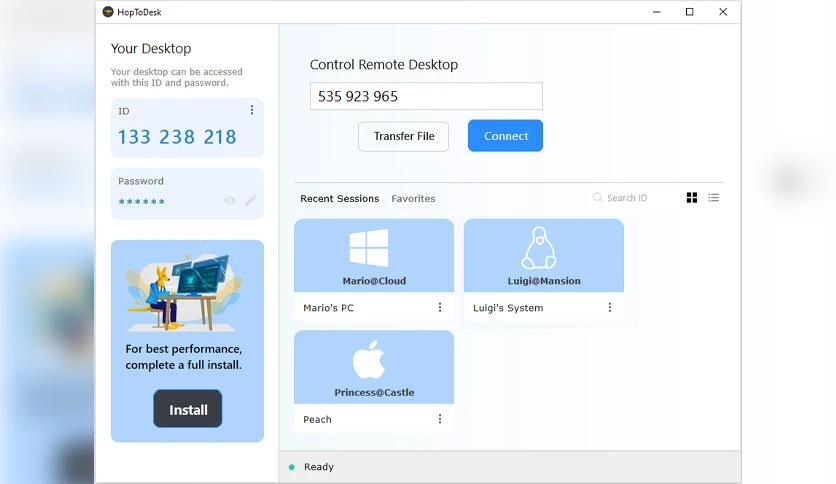This screenshot has height=484, width=836.
Task: Click the HopToDesk app logo in title bar
Action: [108, 12]
